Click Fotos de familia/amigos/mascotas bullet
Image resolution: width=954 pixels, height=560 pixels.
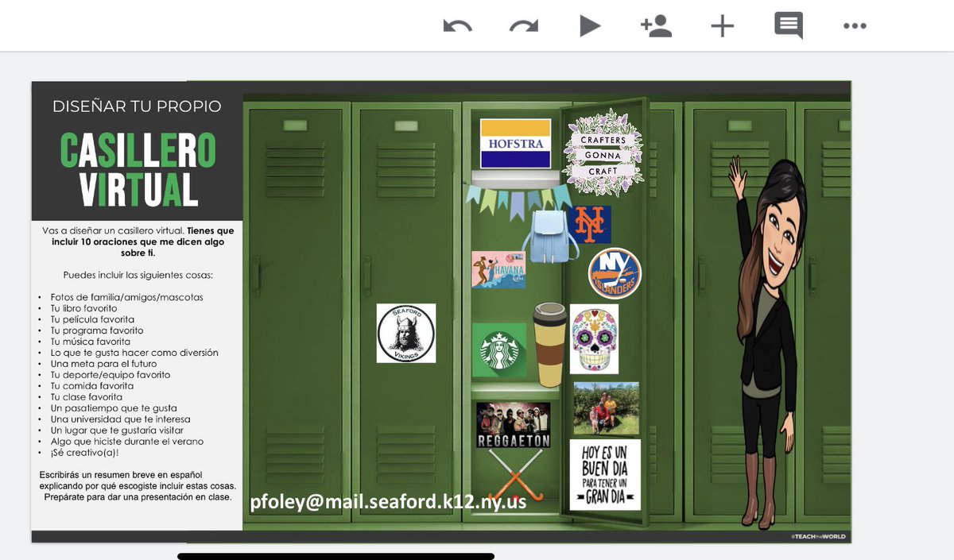tap(126, 297)
